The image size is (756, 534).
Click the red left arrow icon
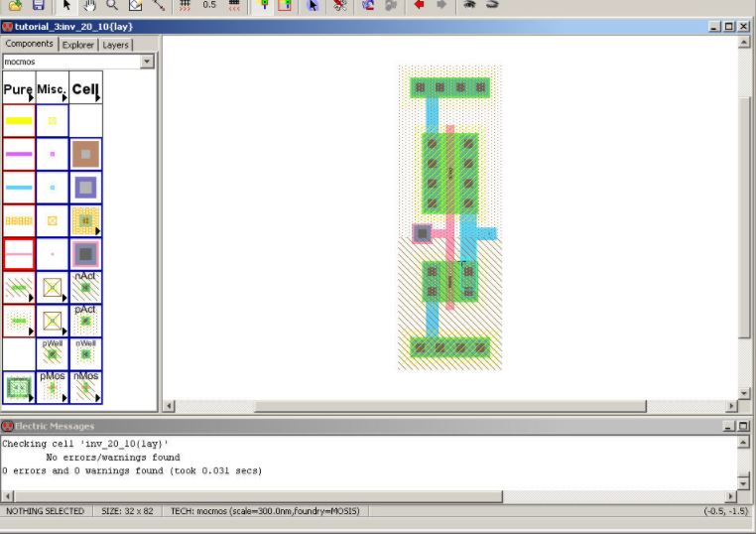(419, 5)
